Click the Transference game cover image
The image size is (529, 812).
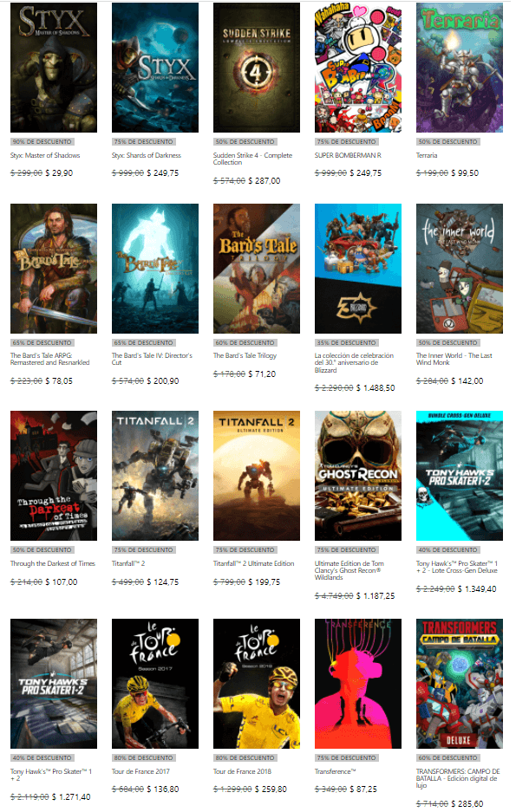tap(357, 683)
